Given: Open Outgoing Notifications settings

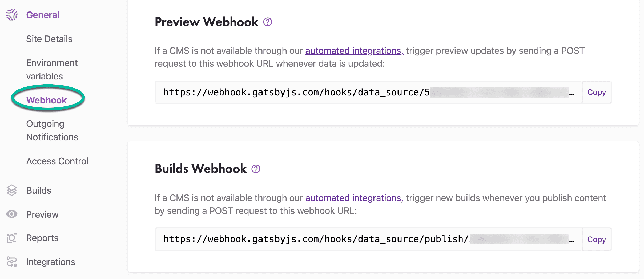Looking at the screenshot, I should pos(52,130).
